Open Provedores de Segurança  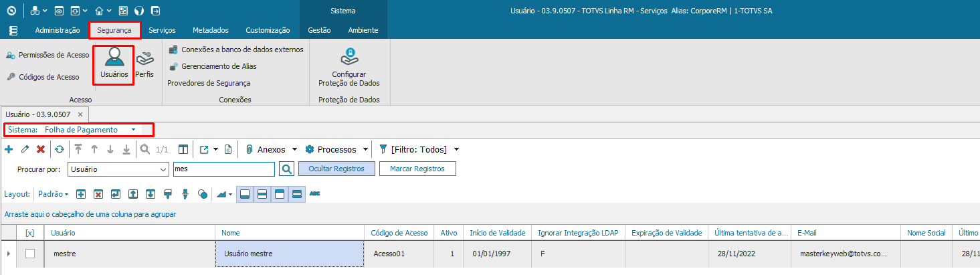pyautogui.click(x=209, y=83)
